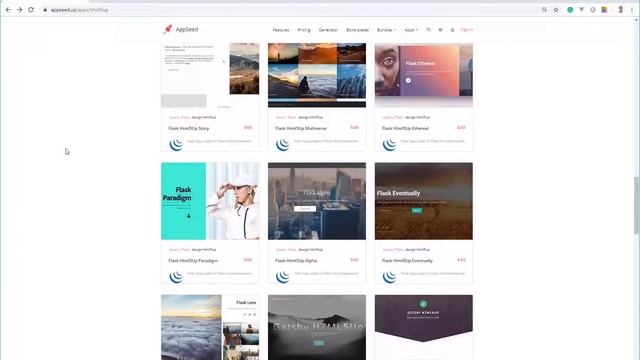Screen dimensions: 640x360
Task: Open the dark purple preview thumbnail with green check badge
Action: tap(424, 327)
